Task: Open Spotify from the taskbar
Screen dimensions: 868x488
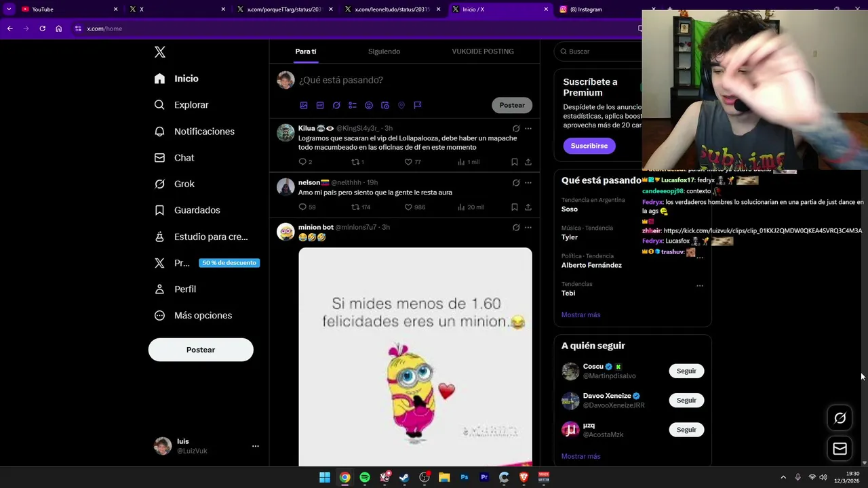Action: (x=365, y=477)
